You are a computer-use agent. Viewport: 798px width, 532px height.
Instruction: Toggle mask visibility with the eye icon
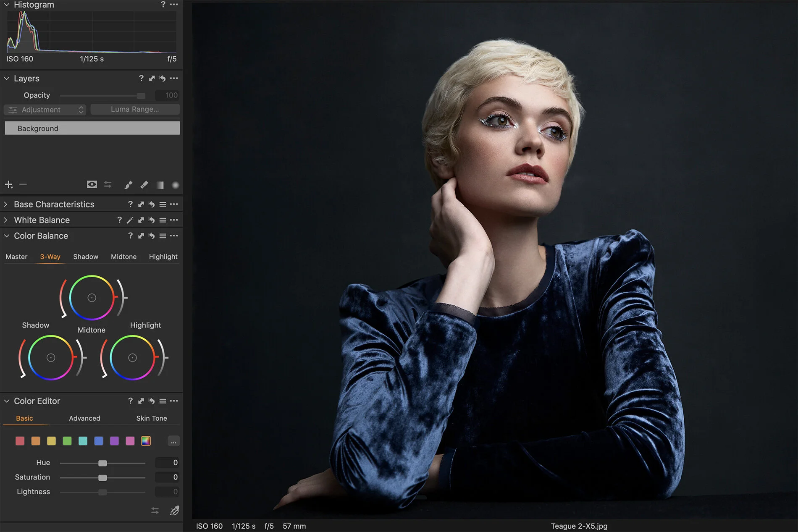92,184
